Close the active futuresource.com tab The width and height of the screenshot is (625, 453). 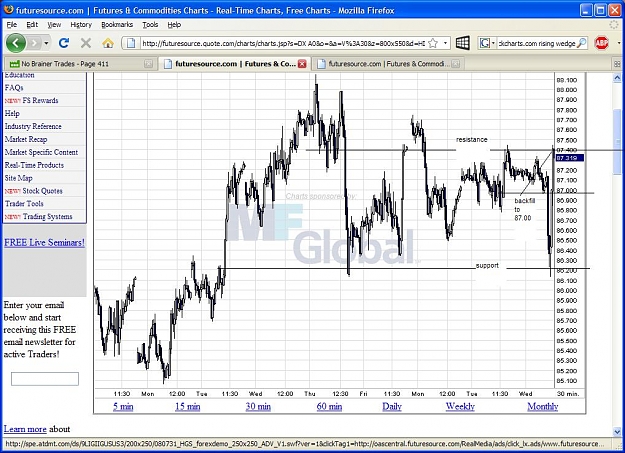(302, 64)
